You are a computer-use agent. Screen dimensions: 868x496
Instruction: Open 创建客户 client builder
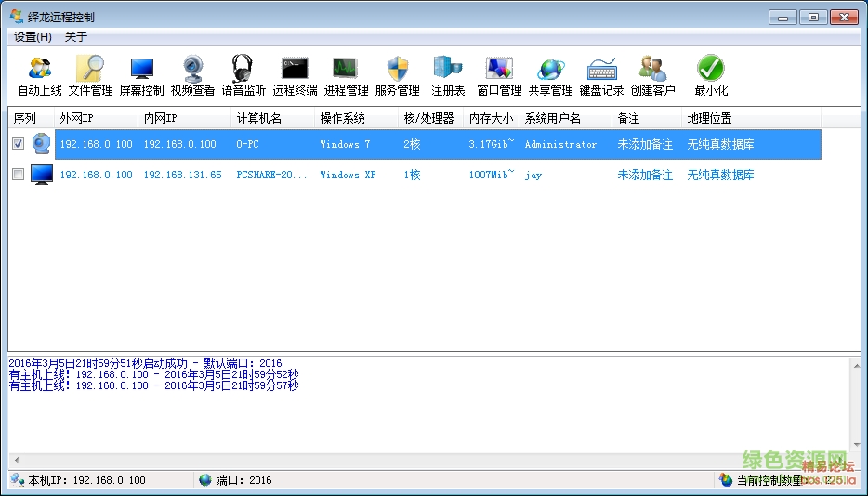click(652, 75)
